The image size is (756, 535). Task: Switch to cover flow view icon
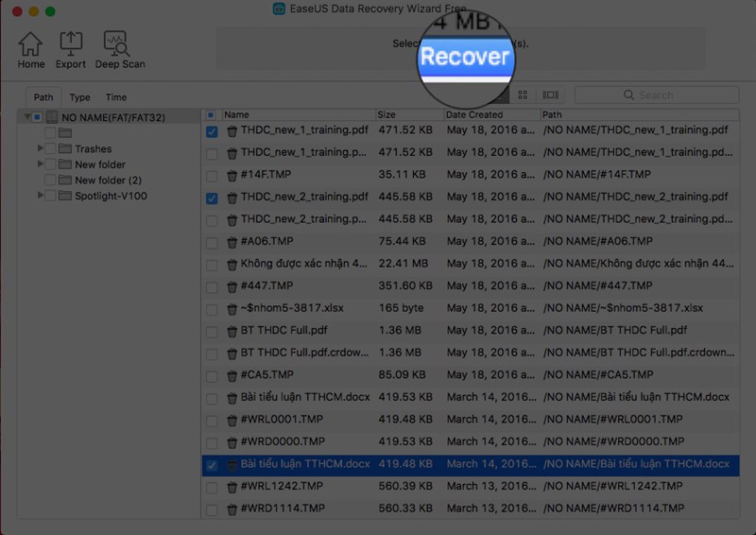click(551, 95)
